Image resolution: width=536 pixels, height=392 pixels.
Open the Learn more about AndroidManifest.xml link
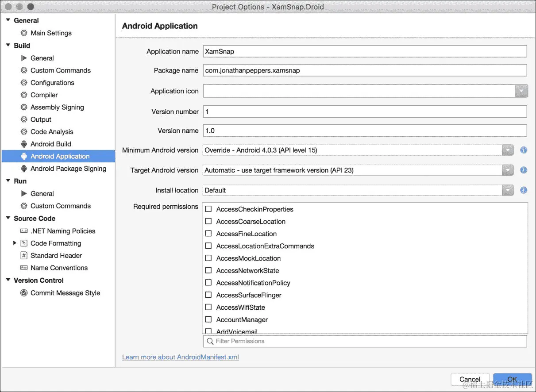pyautogui.click(x=181, y=357)
